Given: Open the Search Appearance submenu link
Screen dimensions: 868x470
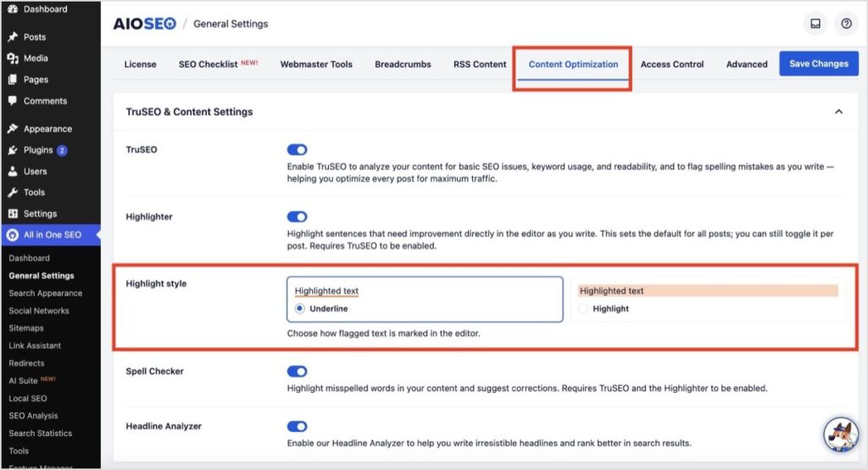Looking at the screenshot, I should 46,294.
